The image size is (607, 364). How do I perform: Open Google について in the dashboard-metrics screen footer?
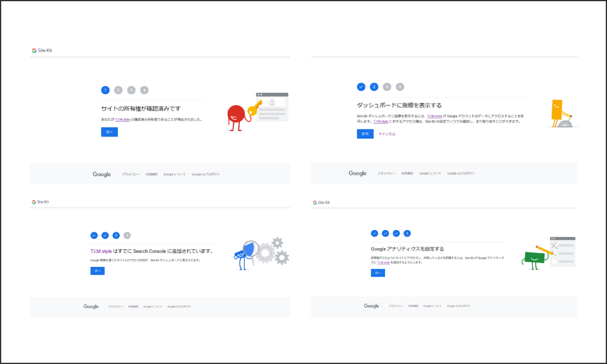[x=430, y=174]
